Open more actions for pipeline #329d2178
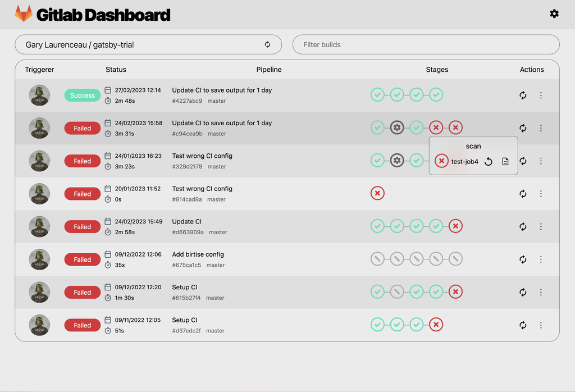This screenshot has height=392, width=575. (541, 161)
